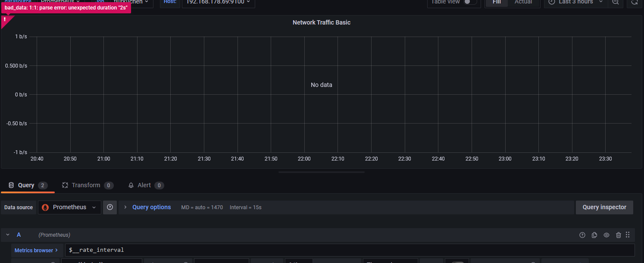Delete query A with the trash icon
The image size is (644, 263).
pyautogui.click(x=619, y=235)
